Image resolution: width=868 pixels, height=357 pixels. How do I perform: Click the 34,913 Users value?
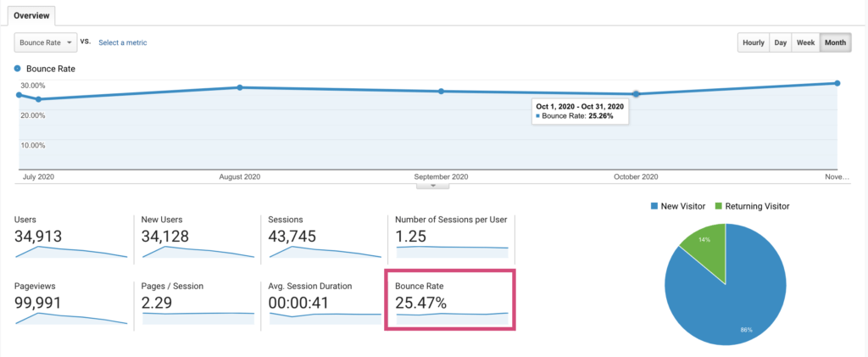click(x=38, y=237)
